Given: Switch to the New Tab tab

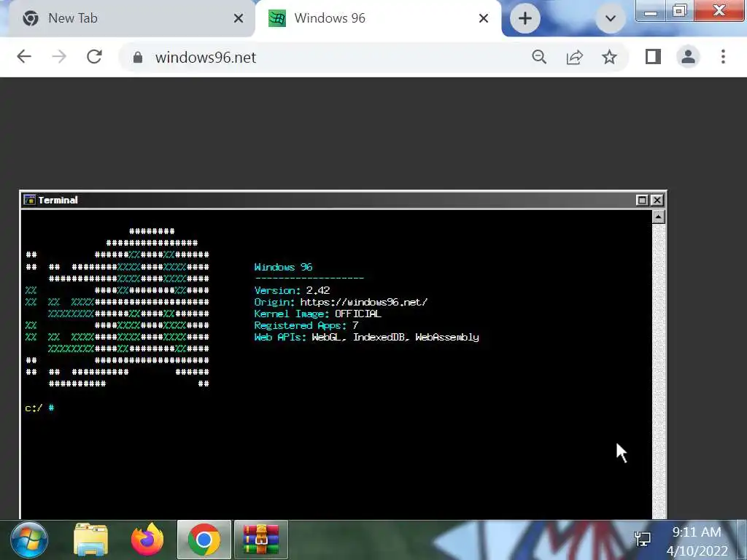Looking at the screenshot, I should pyautogui.click(x=128, y=18).
